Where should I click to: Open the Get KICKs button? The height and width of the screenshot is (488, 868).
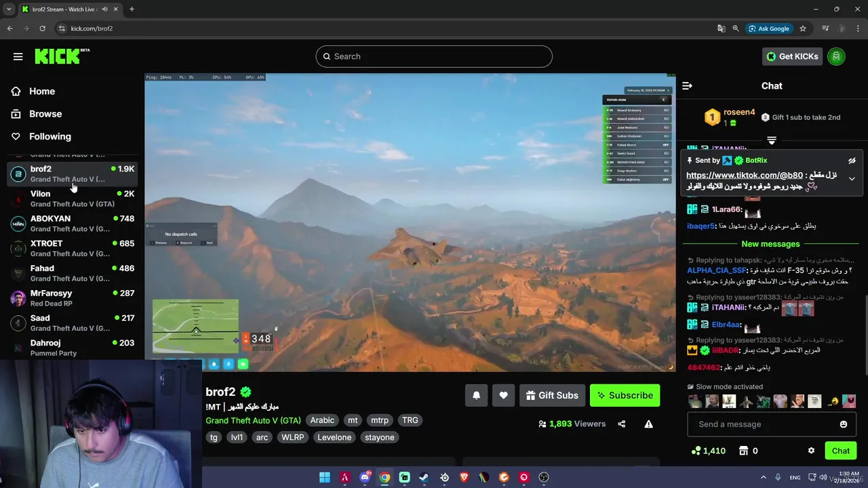point(792,56)
